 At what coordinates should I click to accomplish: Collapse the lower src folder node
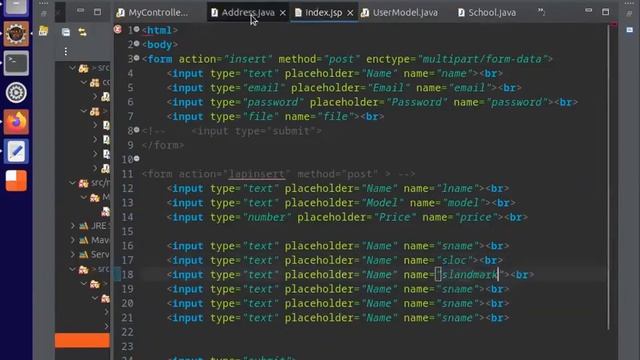pos(73,269)
